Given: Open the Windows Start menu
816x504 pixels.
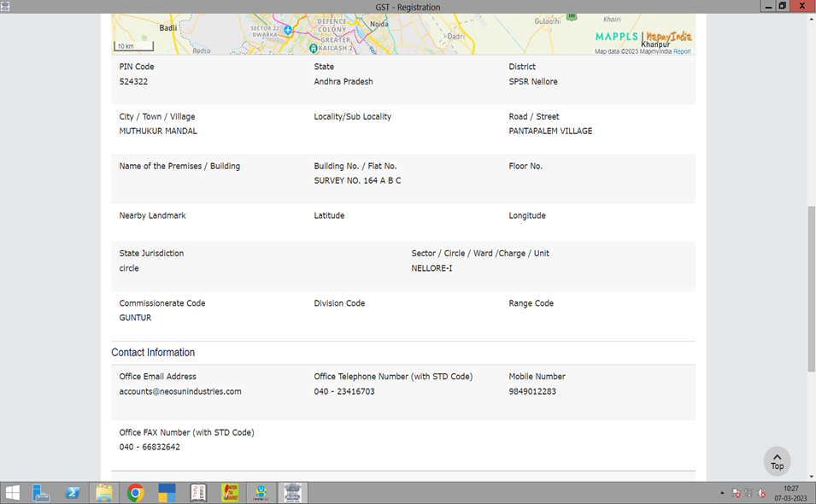Looking at the screenshot, I should (x=13, y=493).
